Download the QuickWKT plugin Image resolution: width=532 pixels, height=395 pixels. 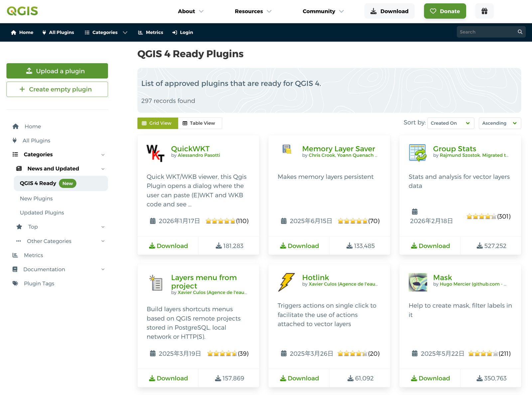click(x=168, y=246)
